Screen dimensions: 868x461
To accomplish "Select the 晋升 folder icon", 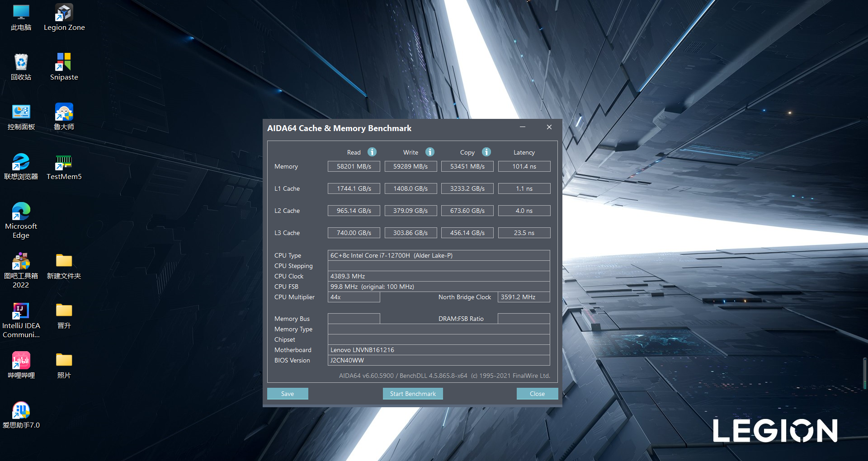I will tap(64, 316).
